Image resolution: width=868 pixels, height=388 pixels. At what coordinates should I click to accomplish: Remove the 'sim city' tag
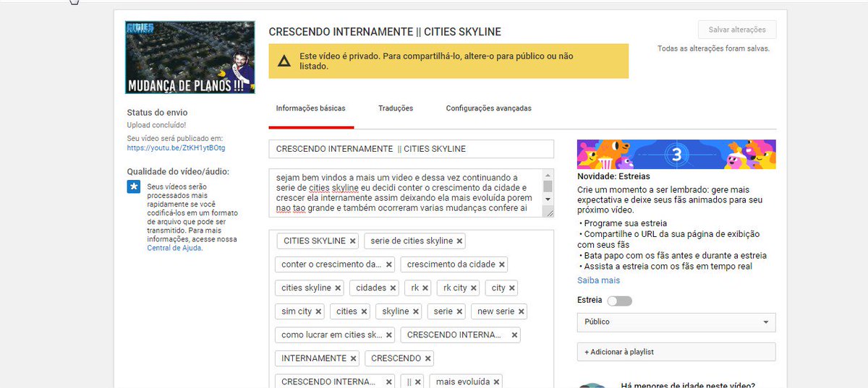[318, 311]
